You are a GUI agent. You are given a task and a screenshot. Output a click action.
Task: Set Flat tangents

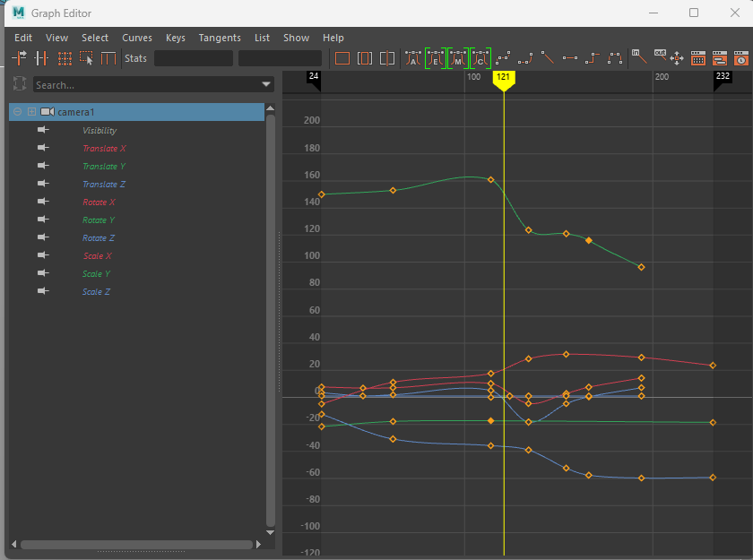click(x=570, y=58)
